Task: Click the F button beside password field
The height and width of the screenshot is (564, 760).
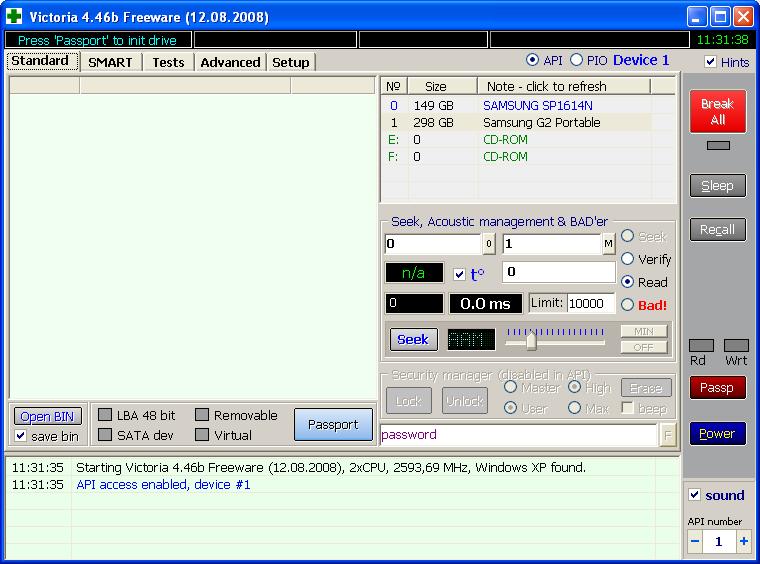Action: point(667,435)
